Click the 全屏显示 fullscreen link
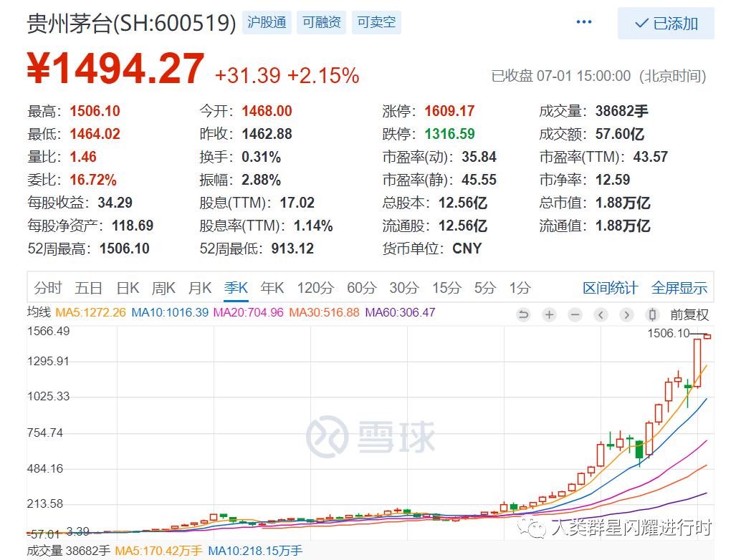Viewport: 736px width, 560px height. 679,288
